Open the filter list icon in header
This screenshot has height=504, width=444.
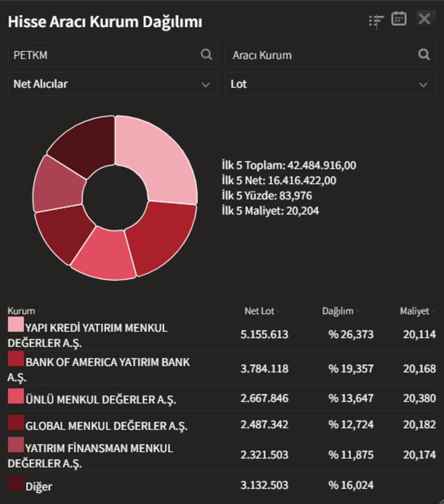click(x=376, y=21)
